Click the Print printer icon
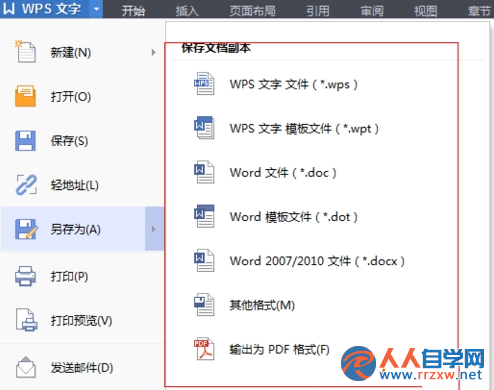 tap(25, 276)
